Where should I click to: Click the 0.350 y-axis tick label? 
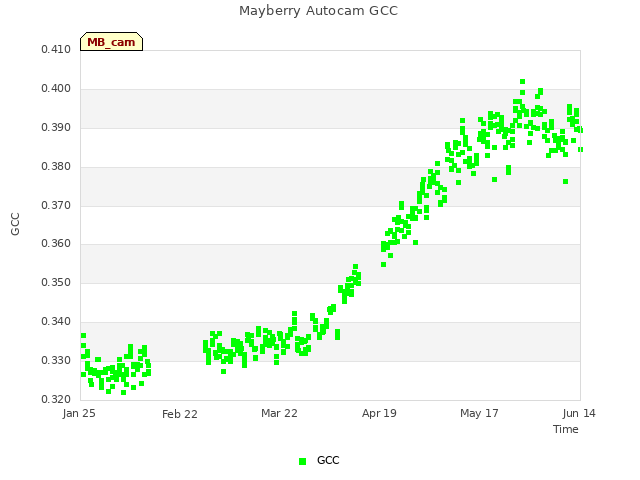[x=56, y=282]
